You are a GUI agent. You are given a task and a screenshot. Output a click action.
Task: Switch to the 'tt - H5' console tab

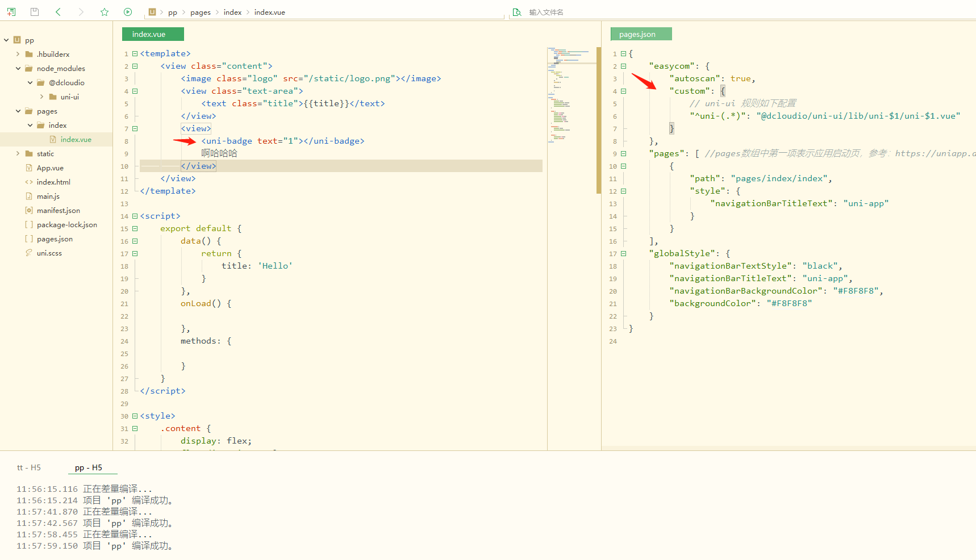[x=29, y=467]
